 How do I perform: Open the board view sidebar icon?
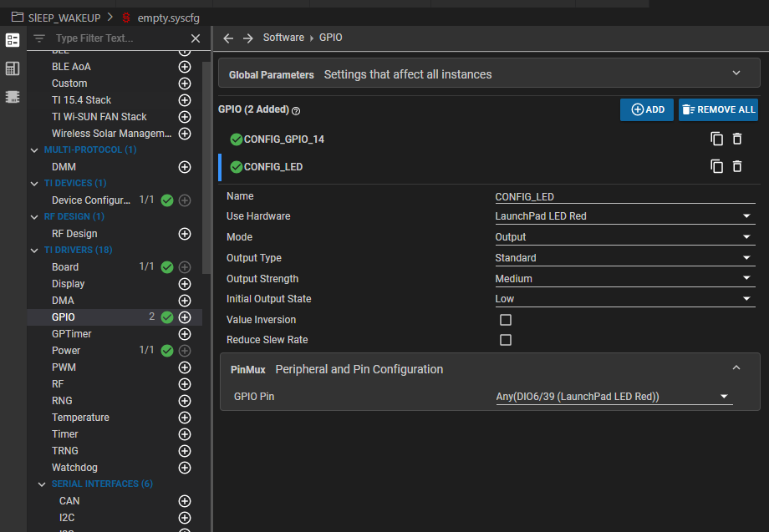(x=13, y=96)
